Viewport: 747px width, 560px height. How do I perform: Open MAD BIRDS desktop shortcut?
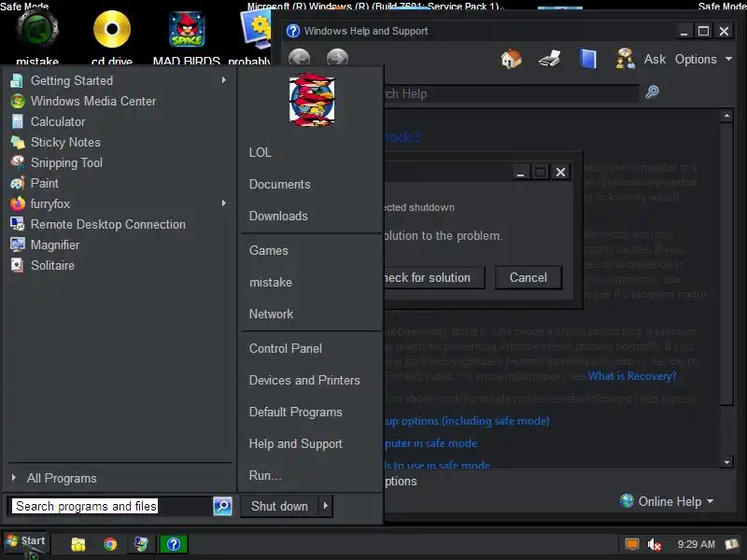coord(186,35)
